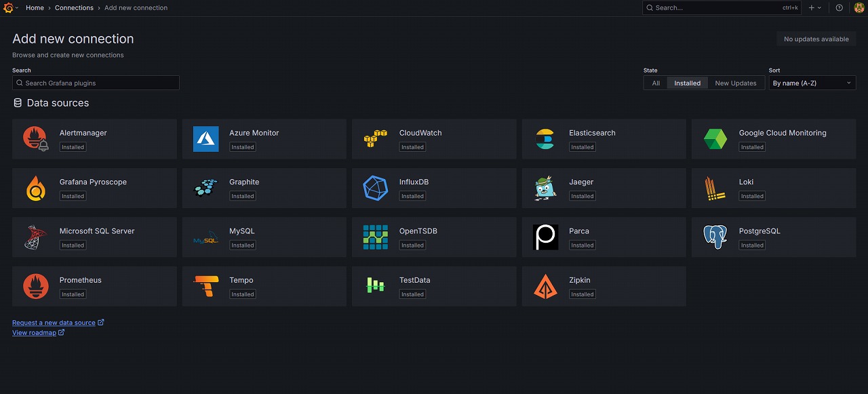Open the MySQL plugin title
The width and height of the screenshot is (868, 394).
point(242,231)
